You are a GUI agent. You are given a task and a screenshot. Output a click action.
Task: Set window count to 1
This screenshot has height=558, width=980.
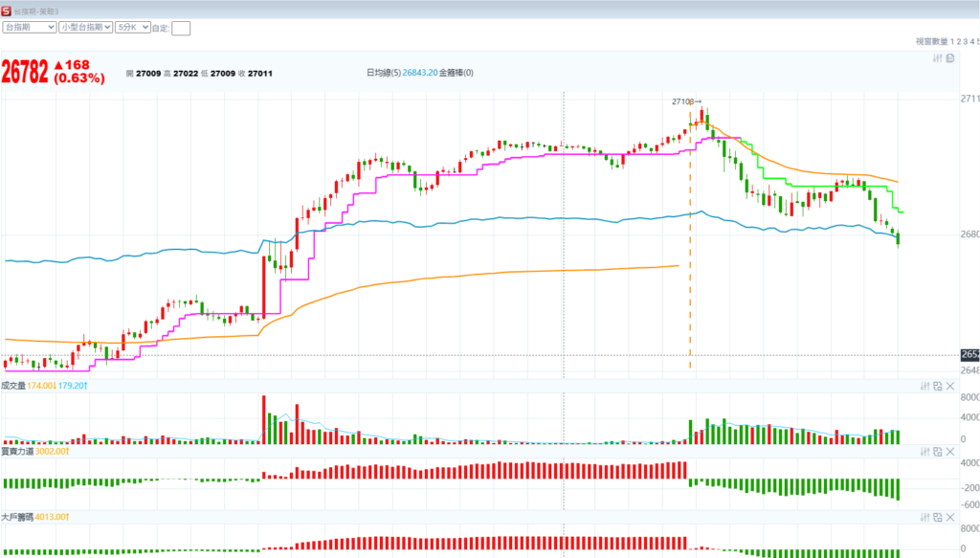(x=952, y=41)
